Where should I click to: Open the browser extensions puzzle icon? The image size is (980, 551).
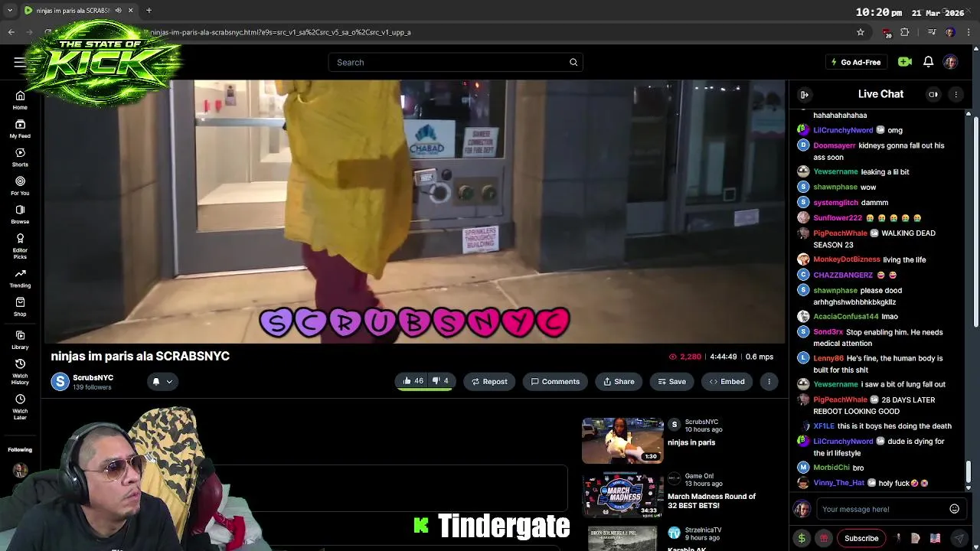(x=905, y=32)
